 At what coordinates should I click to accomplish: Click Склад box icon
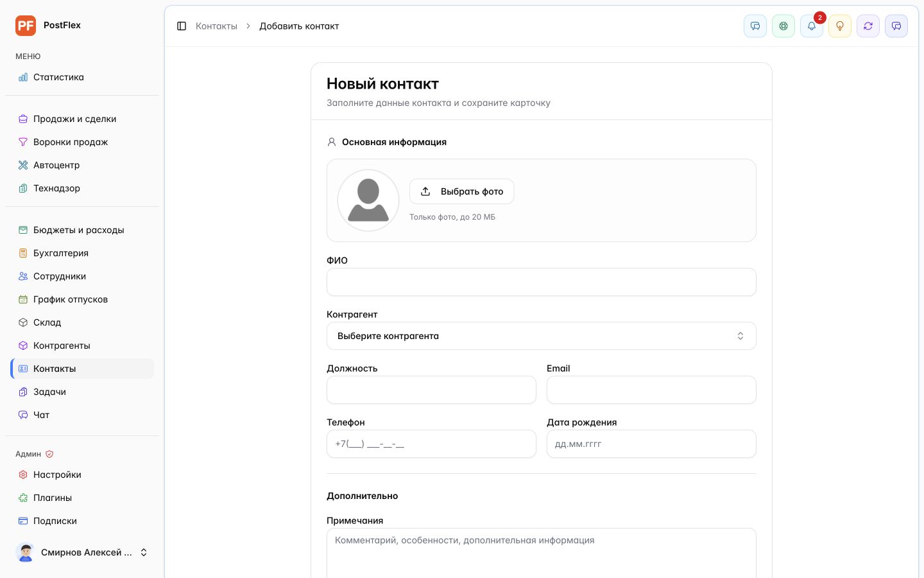coord(23,322)
